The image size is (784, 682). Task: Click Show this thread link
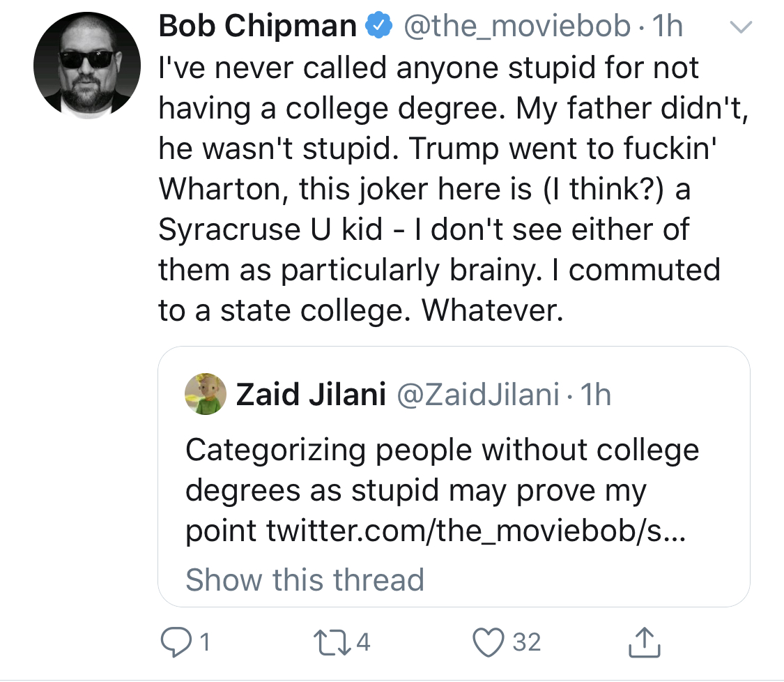pos(305,579)
